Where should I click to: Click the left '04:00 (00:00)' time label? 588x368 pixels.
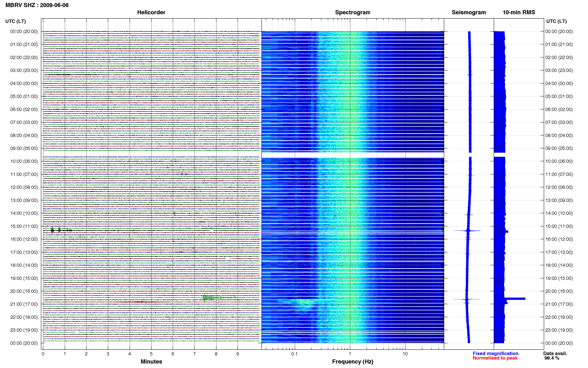coord(24,83)
